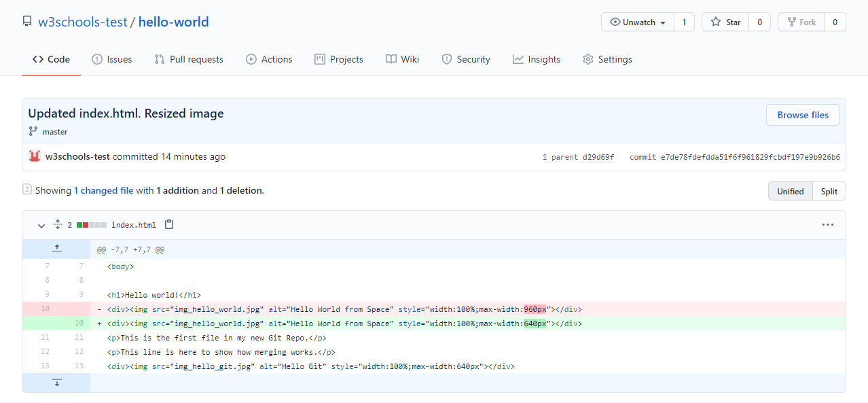Viewport: 868px width, 403px height.
Task: Switch diff view to Split
Action: pyautogui.click(x=829, y=191)
